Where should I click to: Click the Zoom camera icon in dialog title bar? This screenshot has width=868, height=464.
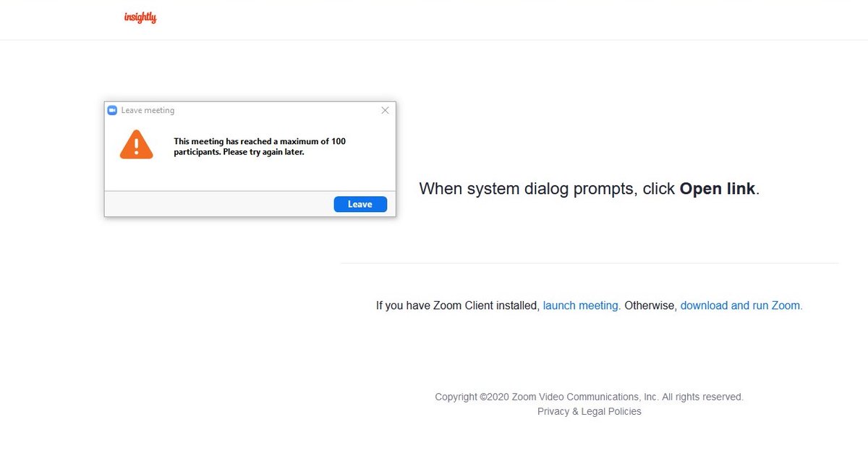112,110
